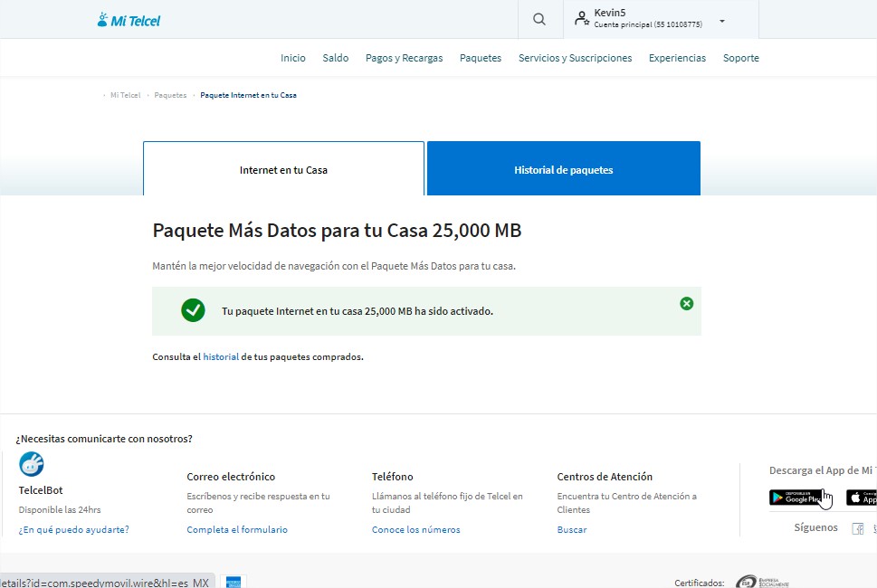The width and height of the screenshot is (877, 588).
Task: Click Buscar under Centros de Atención
Action: click(571, 530)
